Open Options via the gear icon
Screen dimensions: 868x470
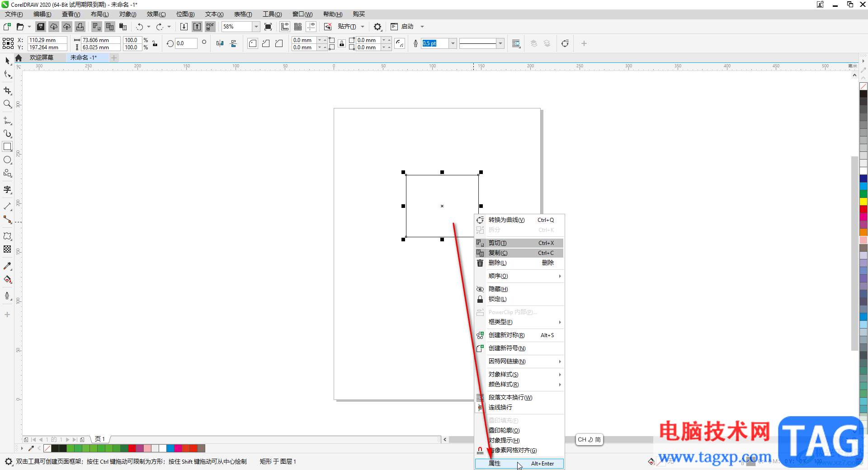tap(377, 27)
